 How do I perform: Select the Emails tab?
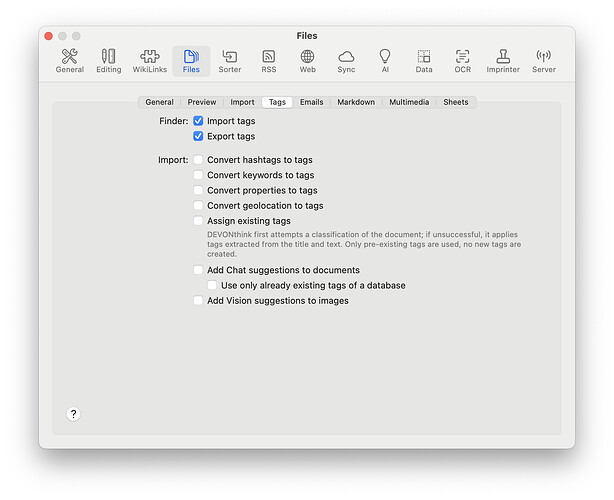[311, 102]
